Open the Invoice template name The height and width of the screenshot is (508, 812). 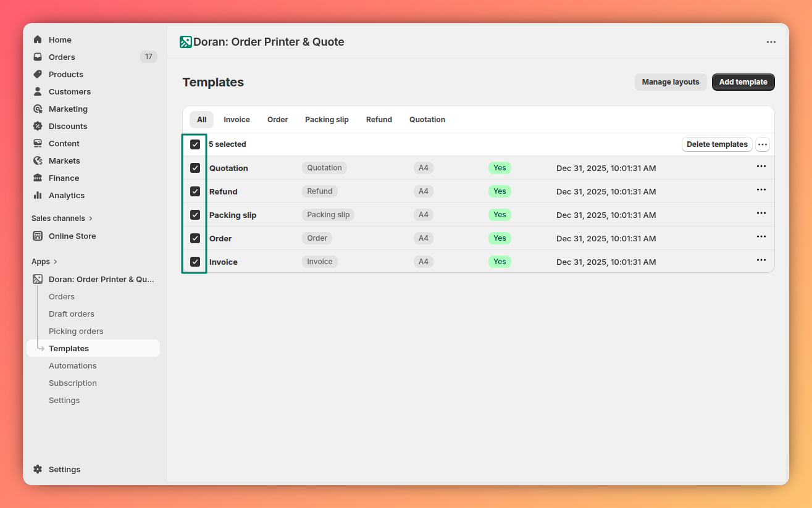(x=224, y=262)
